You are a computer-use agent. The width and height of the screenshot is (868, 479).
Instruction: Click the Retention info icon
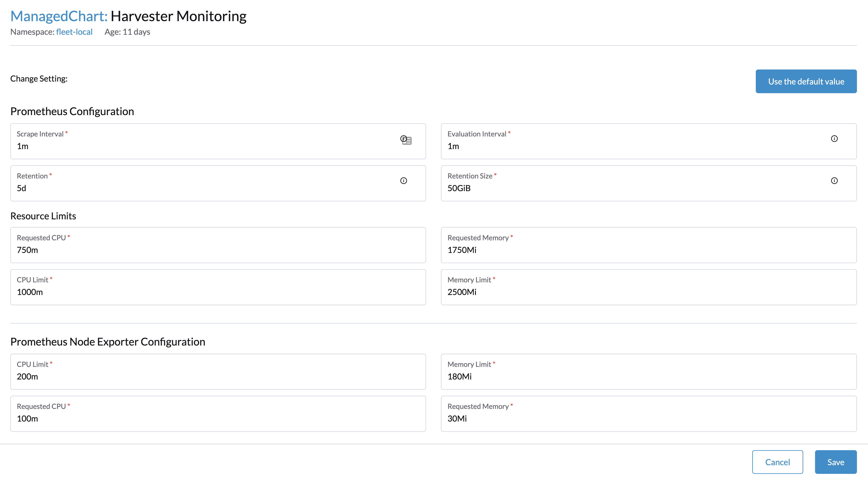(x=403, y=180)
